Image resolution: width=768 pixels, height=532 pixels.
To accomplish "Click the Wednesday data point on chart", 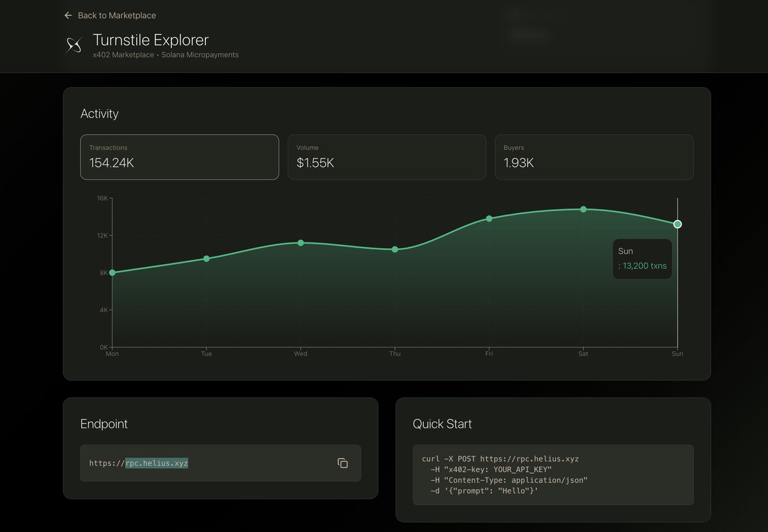I will click(x=301, y=243).
